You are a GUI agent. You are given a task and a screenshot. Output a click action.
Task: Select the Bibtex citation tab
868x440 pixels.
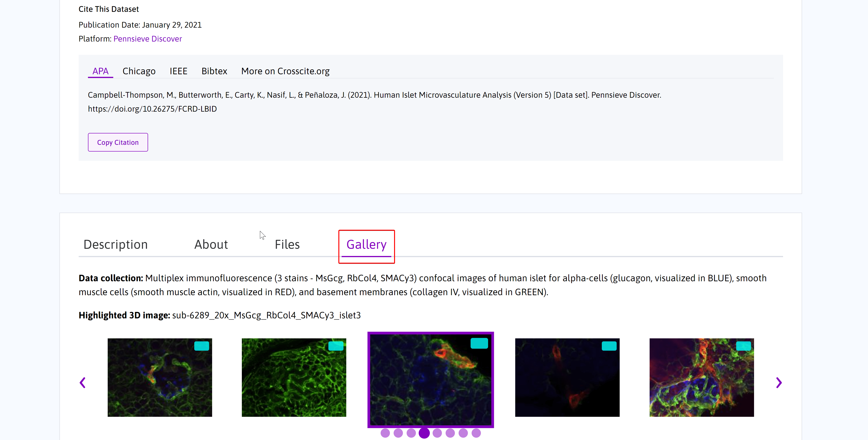[x=214, y=71]
